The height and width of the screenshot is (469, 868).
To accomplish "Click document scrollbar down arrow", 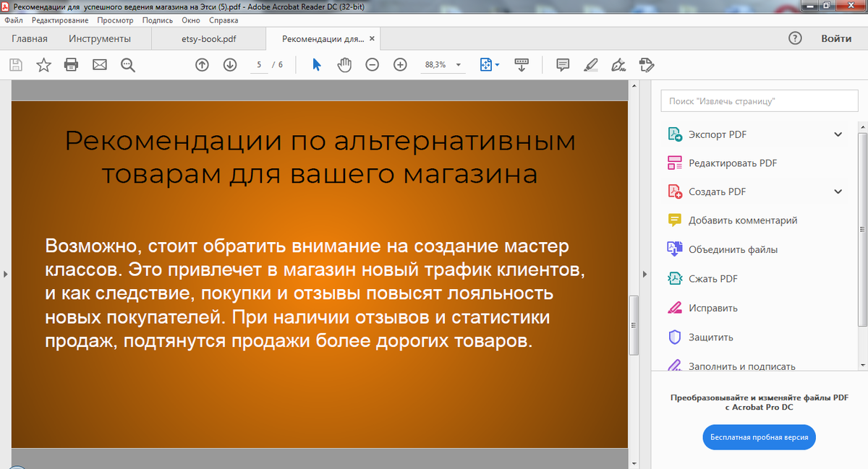I will coord(634,463).
